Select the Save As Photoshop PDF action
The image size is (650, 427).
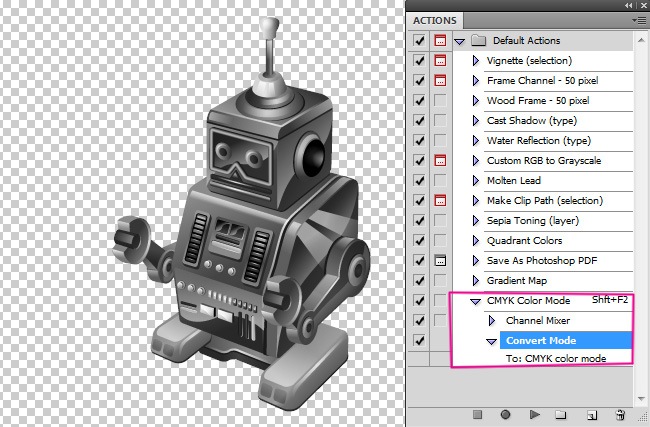pos(542,261)
